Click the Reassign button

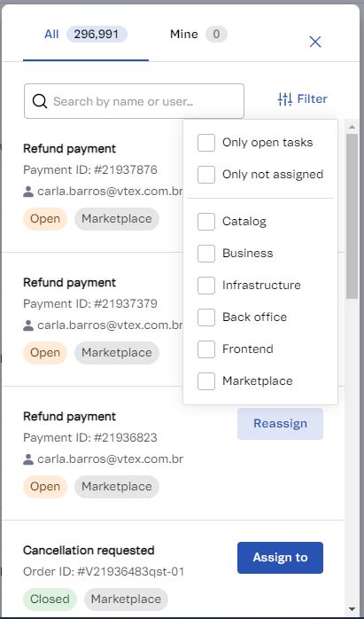click(x=280, y=424)
